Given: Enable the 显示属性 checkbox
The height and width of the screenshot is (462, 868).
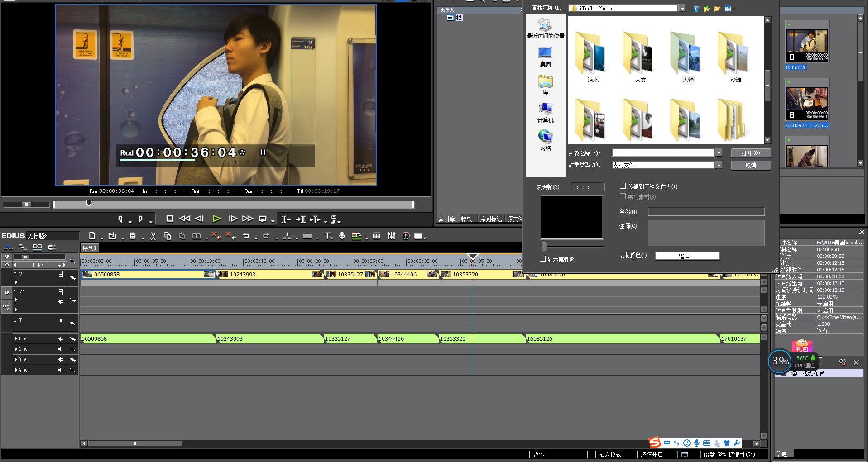Looking at the screenshot, I should (542, 259).
